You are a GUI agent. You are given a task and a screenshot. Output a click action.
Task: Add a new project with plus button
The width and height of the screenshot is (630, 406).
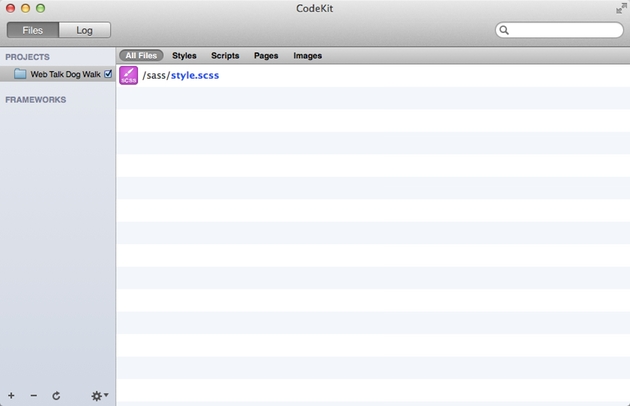11,396
